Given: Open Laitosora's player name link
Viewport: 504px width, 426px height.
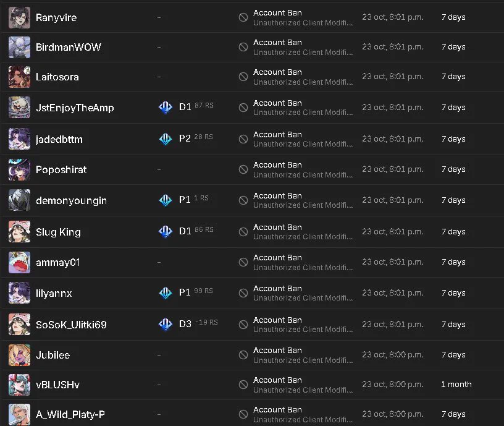Looking at the screenshot, I should [57, 77].
